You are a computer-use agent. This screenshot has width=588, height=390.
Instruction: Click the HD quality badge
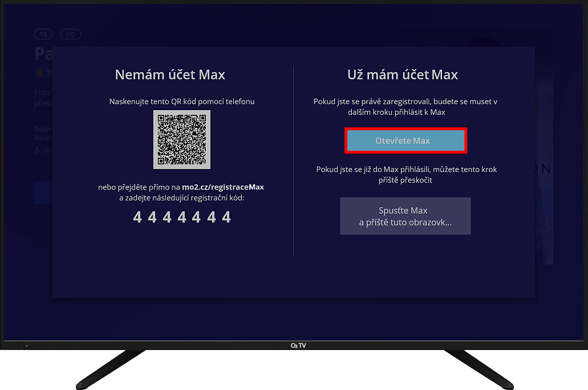71,34
